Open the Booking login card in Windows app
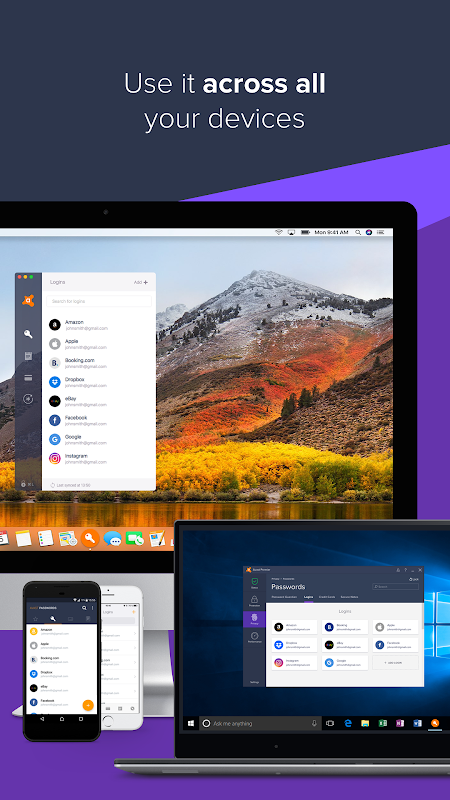Screen dimensions: 450x800 pyautogui.click(x=344, y=627)
